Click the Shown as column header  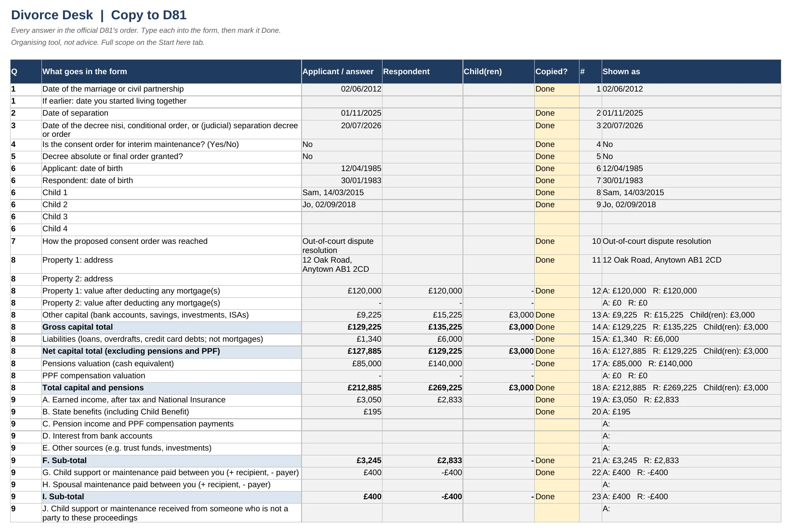pyautogui.click(x=691, y=71)
